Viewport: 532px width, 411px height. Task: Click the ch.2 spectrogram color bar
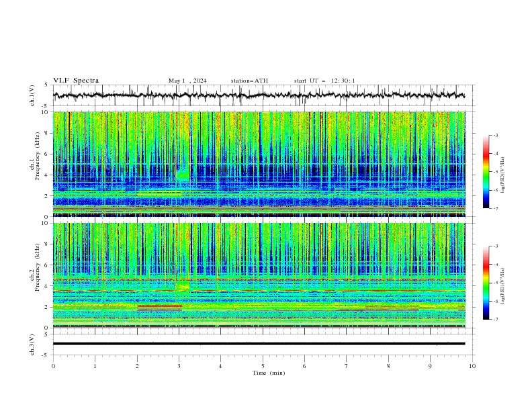pos(486,283)
